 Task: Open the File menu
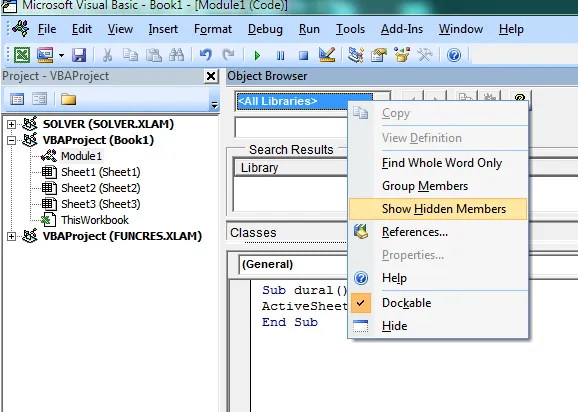pos(47,29)
